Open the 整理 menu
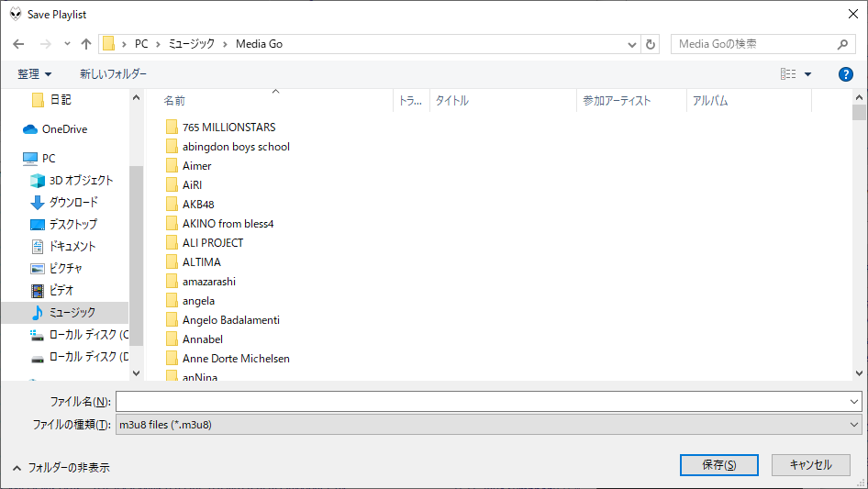 click(34, 73)
